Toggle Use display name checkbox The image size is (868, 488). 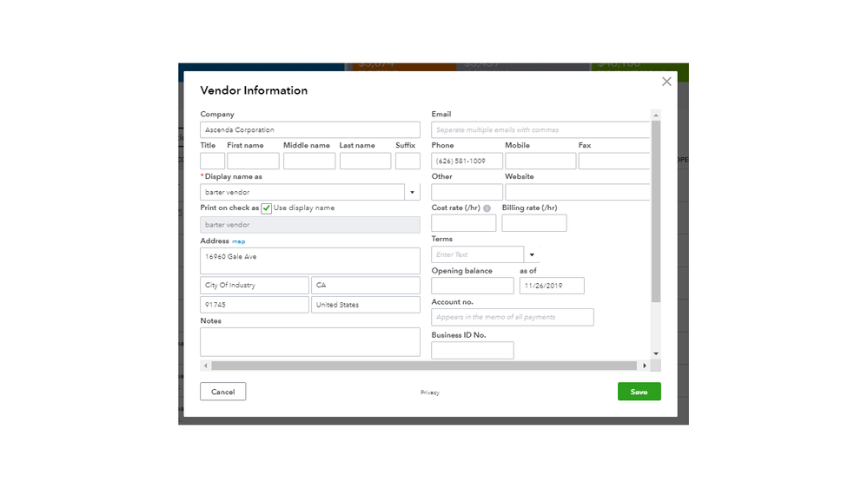click(x=266, y=208)
